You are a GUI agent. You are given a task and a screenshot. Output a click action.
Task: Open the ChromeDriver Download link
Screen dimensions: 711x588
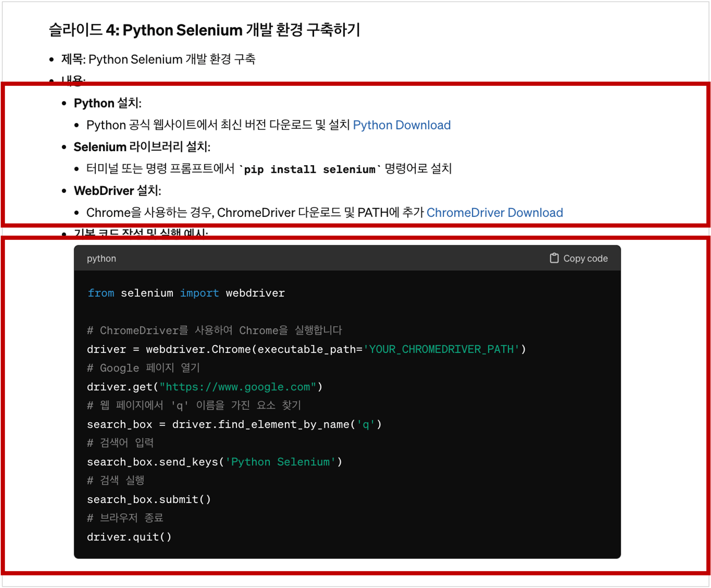click(x=494, y=213)
